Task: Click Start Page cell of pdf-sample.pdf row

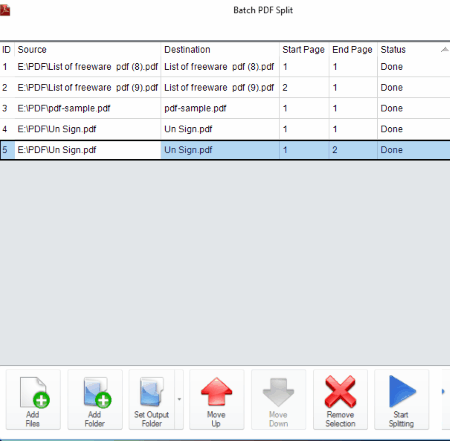Action: pyautogui.click(x=304, y=108)
